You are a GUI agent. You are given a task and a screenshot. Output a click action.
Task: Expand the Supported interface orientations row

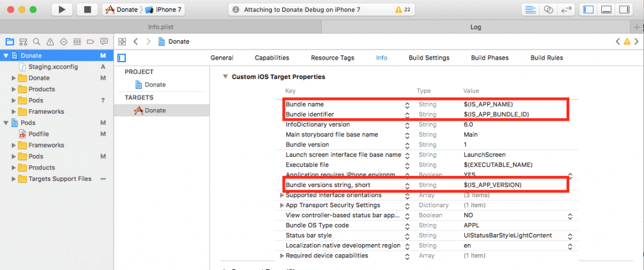(281, 195)
